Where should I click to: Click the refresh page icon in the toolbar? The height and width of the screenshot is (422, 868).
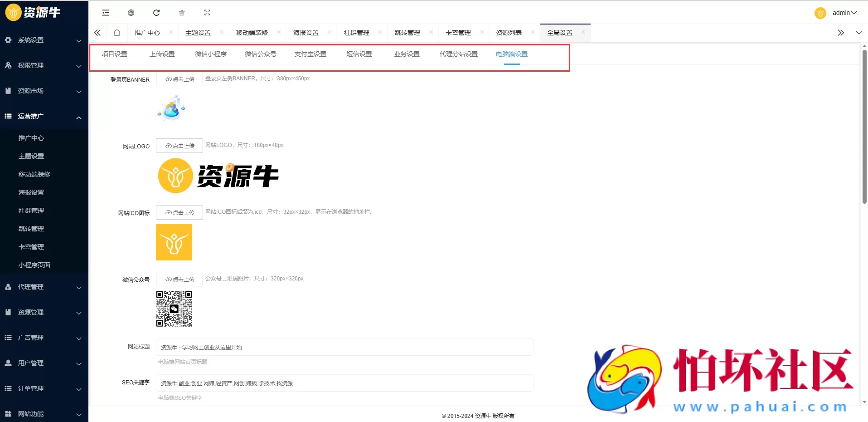coord(156,13)
